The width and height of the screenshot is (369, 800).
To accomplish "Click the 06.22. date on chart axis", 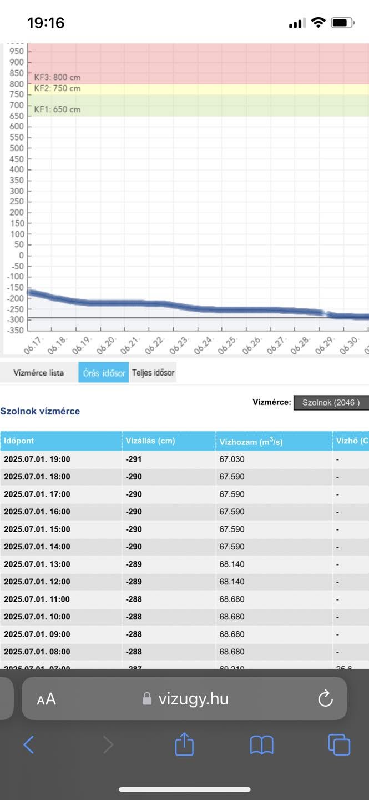I will point(154,345).
